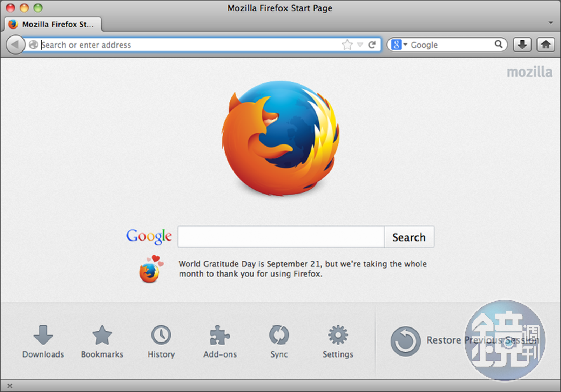Bookmark this page with star icon
The image size is (561, 392).
click(x=347, y=45)
